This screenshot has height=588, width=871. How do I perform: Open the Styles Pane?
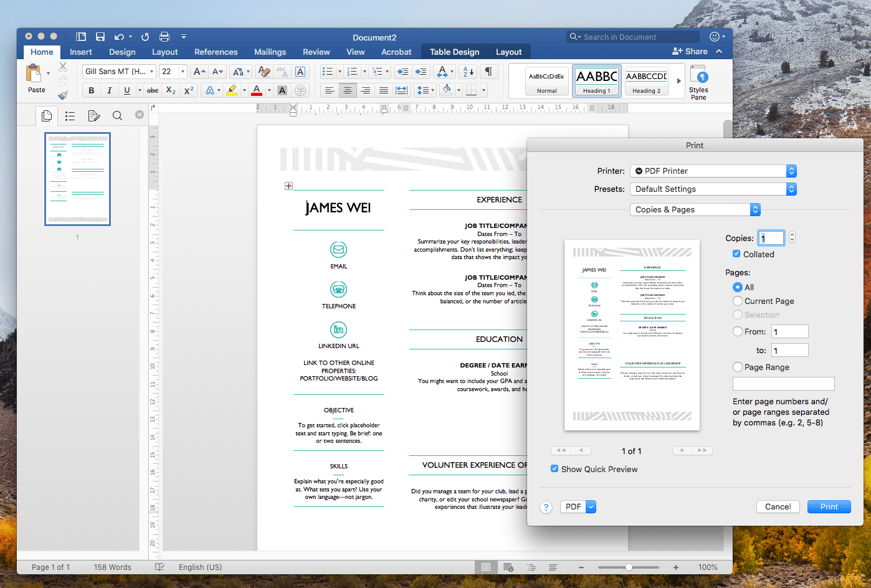(698, 81)
